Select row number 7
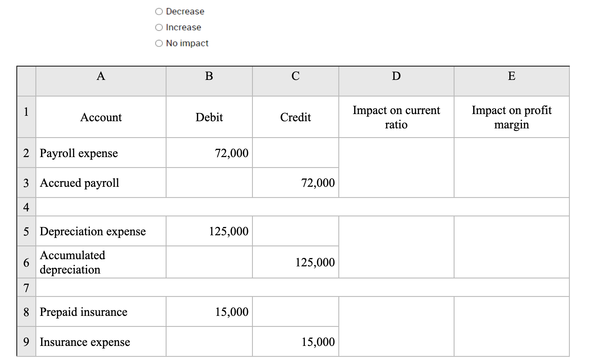The width and height of the screenshot is (591, 364). (25, 288)
